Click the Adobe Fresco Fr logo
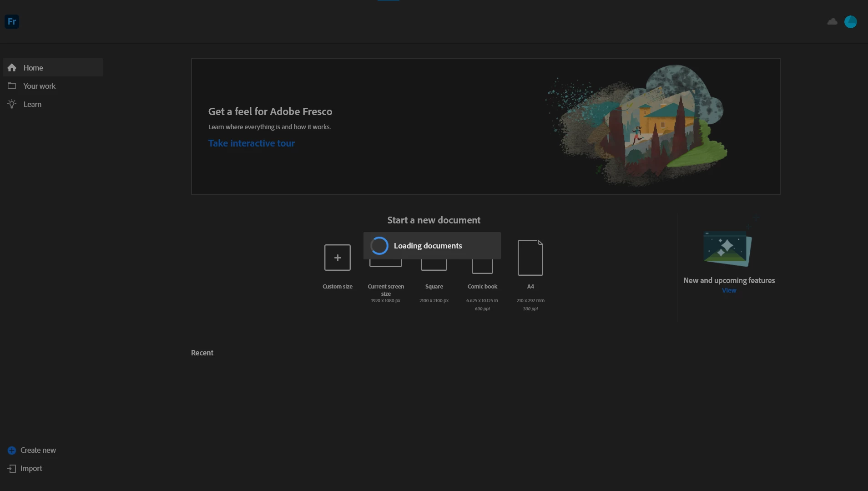Image resolution: width=868 pixels, height=491 pixels. pyautogui.click(x=12, y=21)
